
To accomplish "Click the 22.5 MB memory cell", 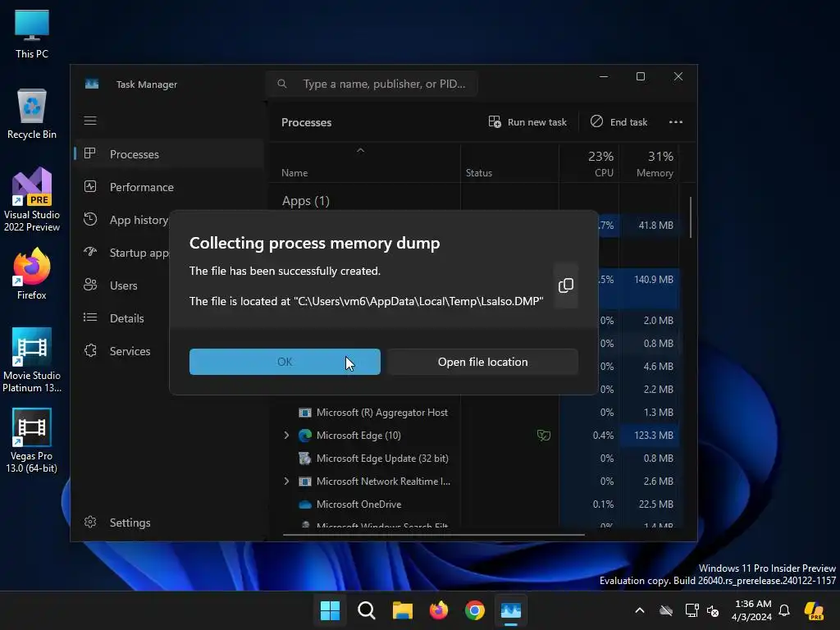I will pyautogui.click(x=650, y=504).
